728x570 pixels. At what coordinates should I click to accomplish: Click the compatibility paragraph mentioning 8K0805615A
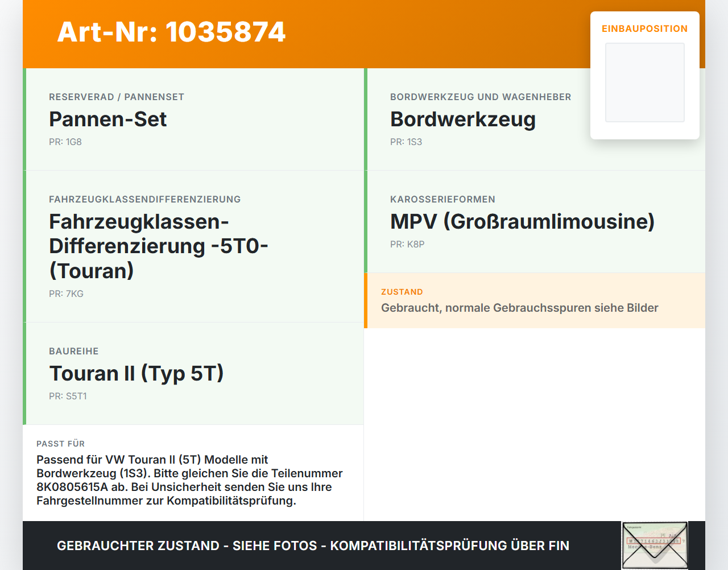pyautogui.click(x=190, y=480)
